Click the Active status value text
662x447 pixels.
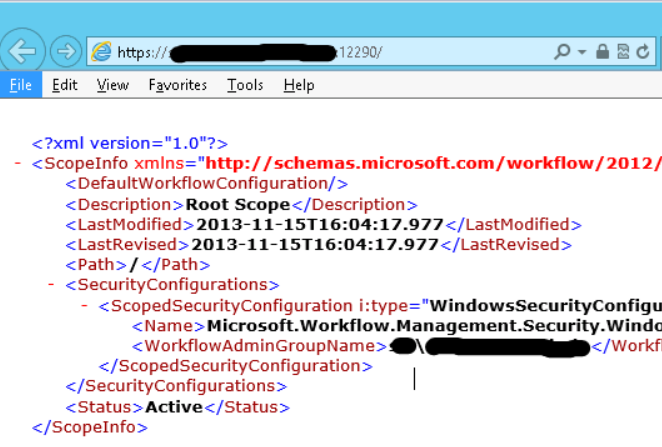173,407
